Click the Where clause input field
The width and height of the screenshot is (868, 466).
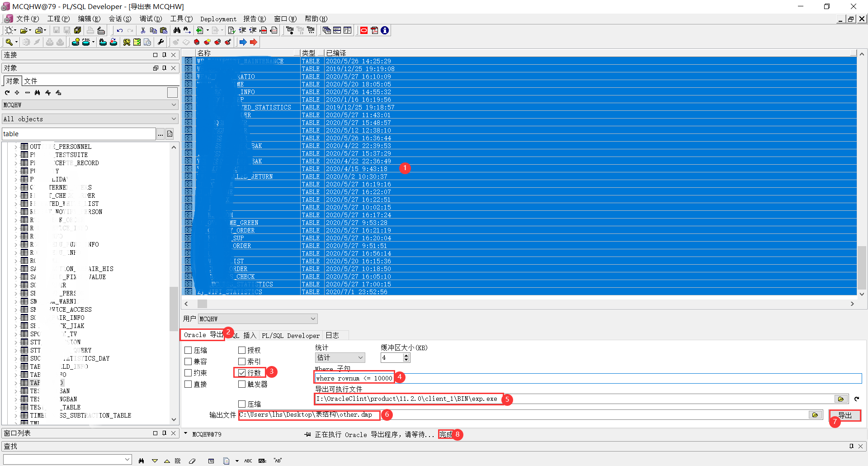(x=588, y=378)
